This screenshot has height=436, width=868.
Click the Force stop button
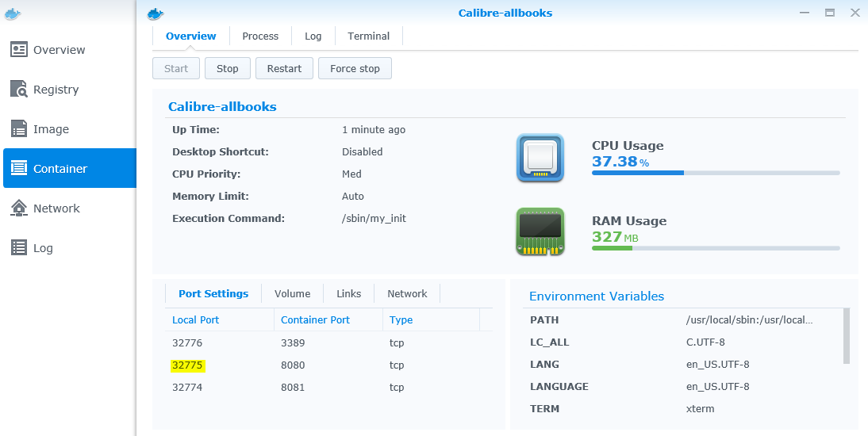click(x=355, y=69)
